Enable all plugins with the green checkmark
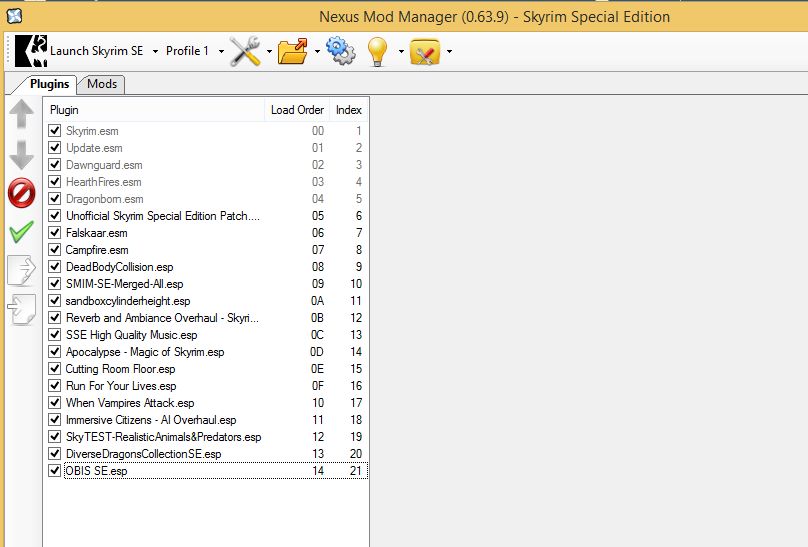This screenshot has height=547, width=808. 22,232
